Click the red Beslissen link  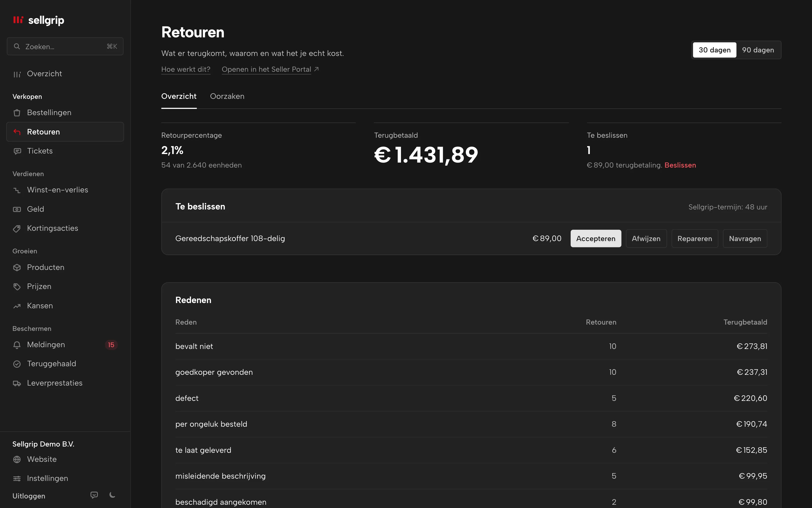pyautogui.click(x=680, y=165)
